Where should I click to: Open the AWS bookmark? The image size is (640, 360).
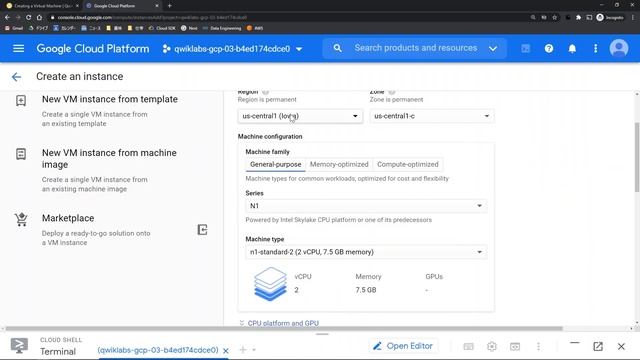(x=255, y=28)
